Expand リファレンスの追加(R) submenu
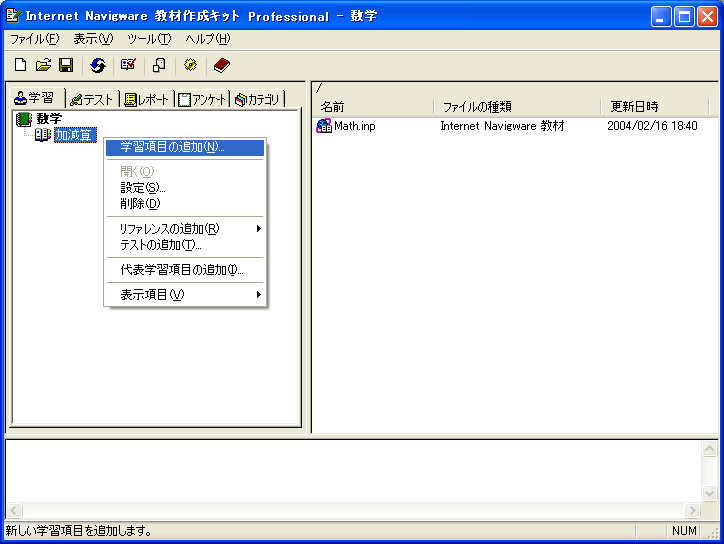The image size is (724, 544). (185, 229)
